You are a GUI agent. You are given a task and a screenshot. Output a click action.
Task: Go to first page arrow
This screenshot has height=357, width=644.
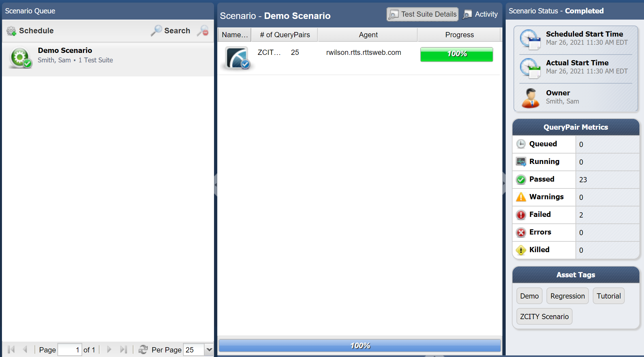[x=11, y=349]
